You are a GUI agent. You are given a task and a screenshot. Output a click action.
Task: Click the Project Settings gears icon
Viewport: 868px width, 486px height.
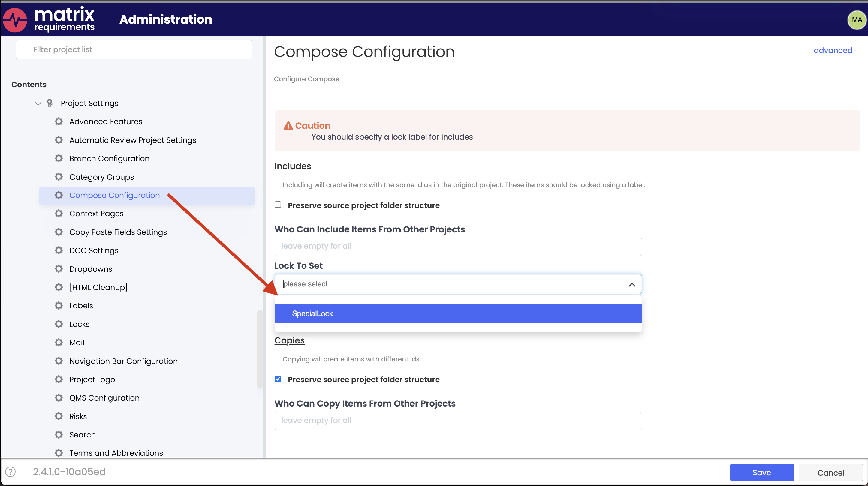point(50,103)
